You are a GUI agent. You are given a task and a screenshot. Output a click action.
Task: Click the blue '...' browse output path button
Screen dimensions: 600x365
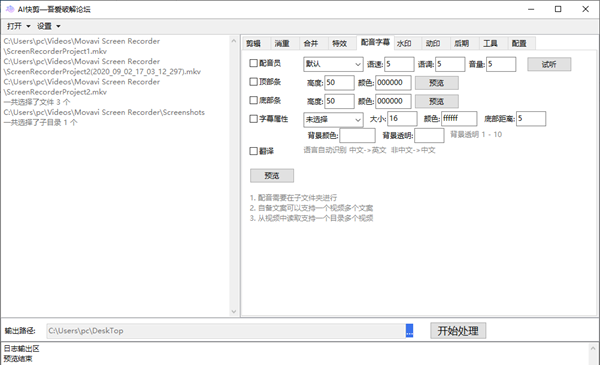point(409,331)
